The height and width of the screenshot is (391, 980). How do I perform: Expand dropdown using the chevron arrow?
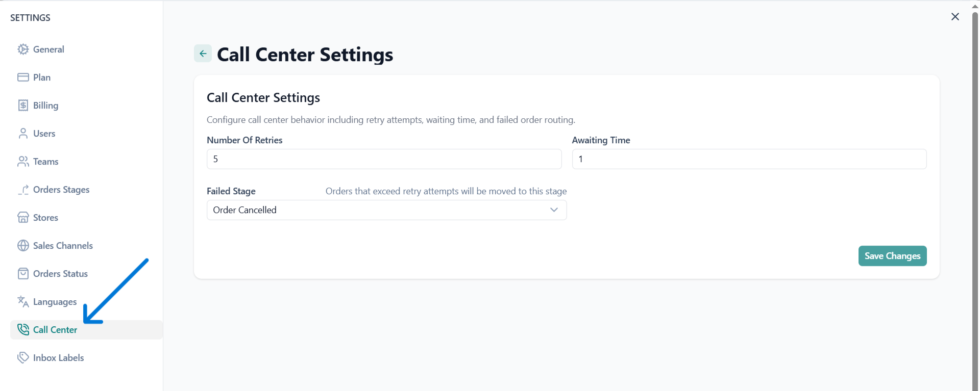click(554, 210)
